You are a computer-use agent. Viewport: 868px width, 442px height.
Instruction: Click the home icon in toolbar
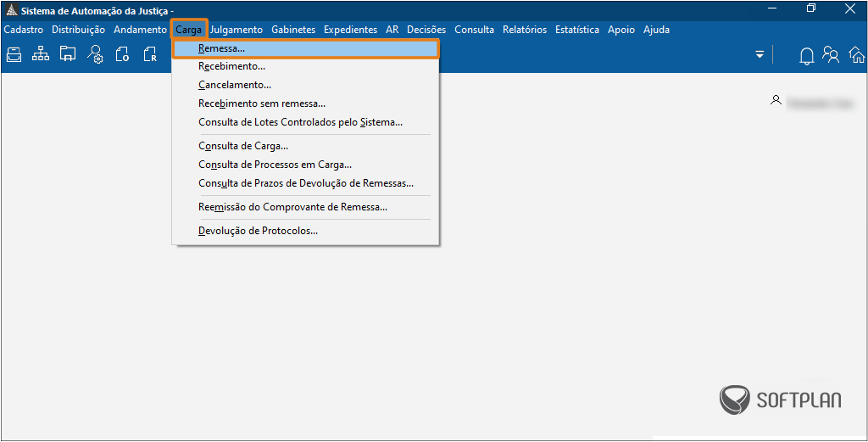click(857, 55)
